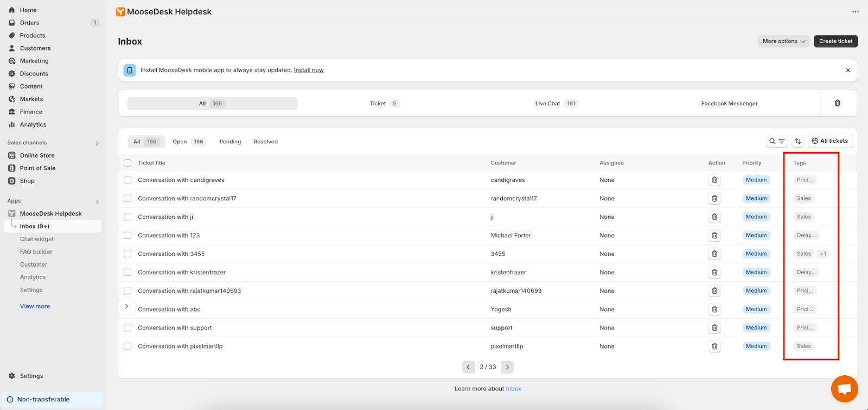Show Resolved tickets tab
Screen dimensions: 868x410
pos(265,142)
